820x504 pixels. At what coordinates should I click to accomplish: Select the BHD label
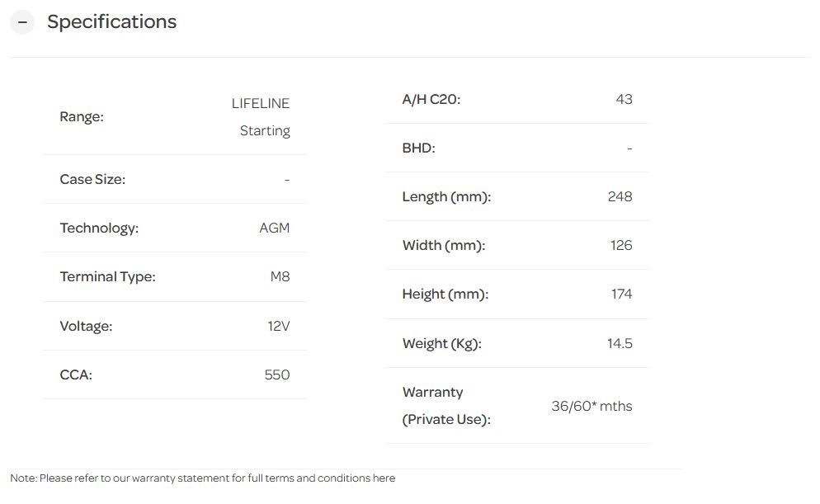click(418, 148)
